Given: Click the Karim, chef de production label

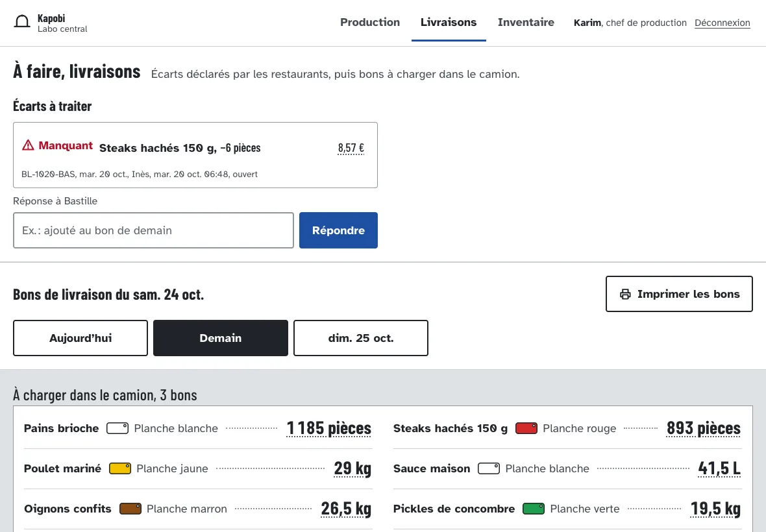Looking at the screenshot, I should (630, 23).
